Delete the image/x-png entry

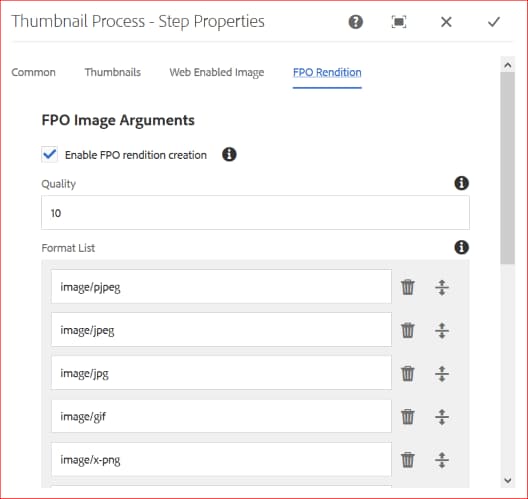point(407,460)
